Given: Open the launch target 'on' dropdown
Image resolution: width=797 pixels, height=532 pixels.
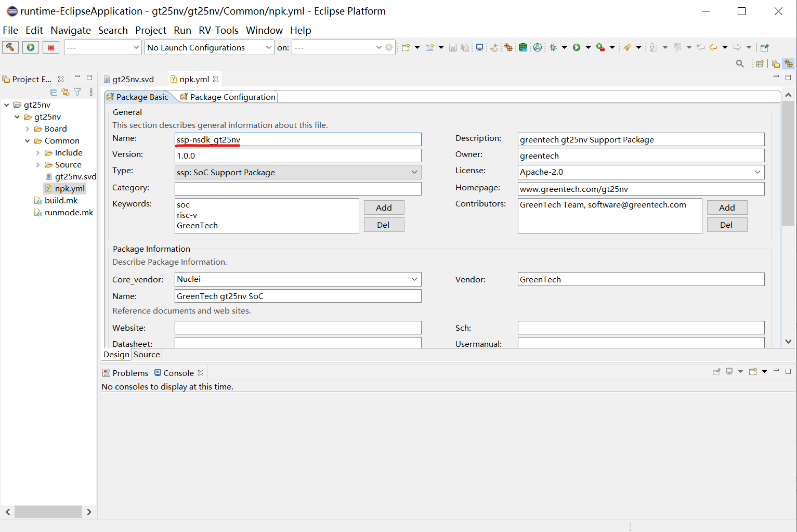Looking at the screenshot, I should pos(338,47).
